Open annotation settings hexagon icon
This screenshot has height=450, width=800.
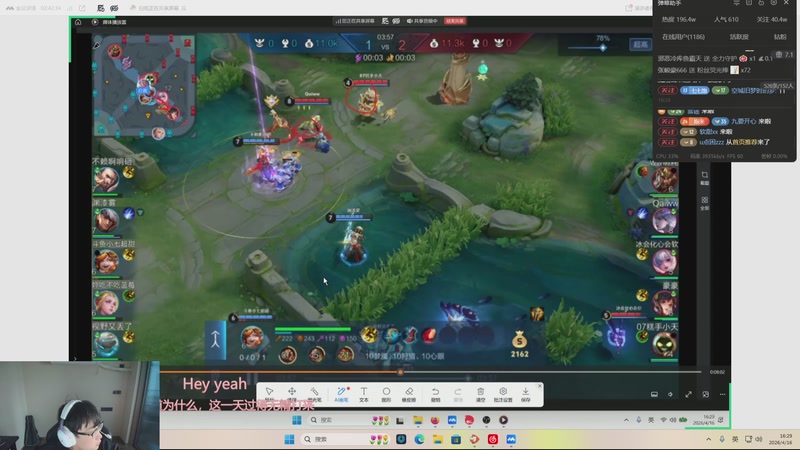pyautogui.click(x=503, y=393)
